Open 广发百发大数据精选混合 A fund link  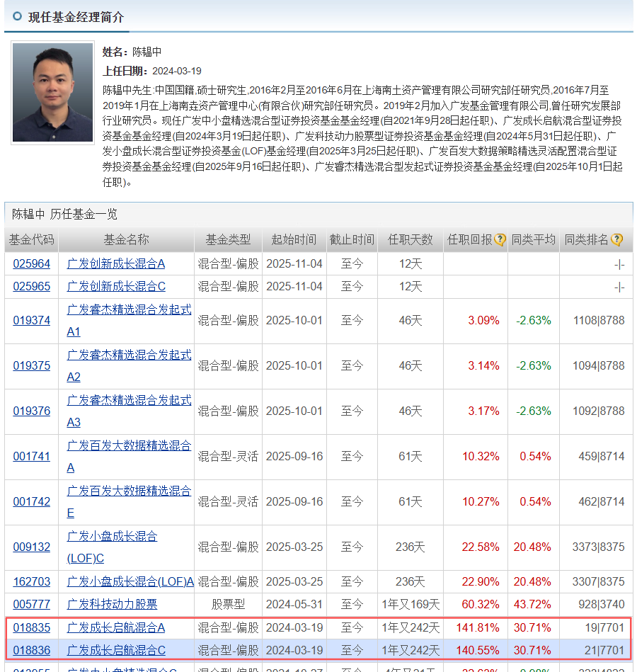coord(129,457)
